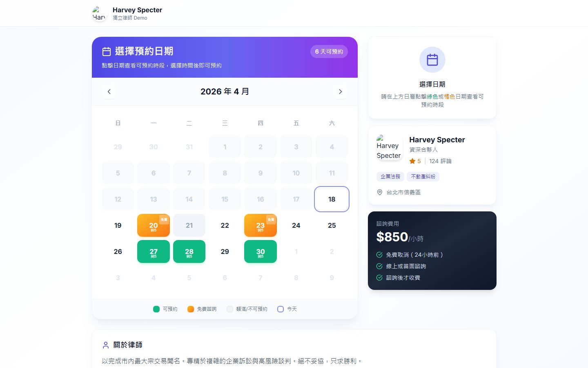
Task: Click the $850 consultation fee amount
Action: point(392,237)
